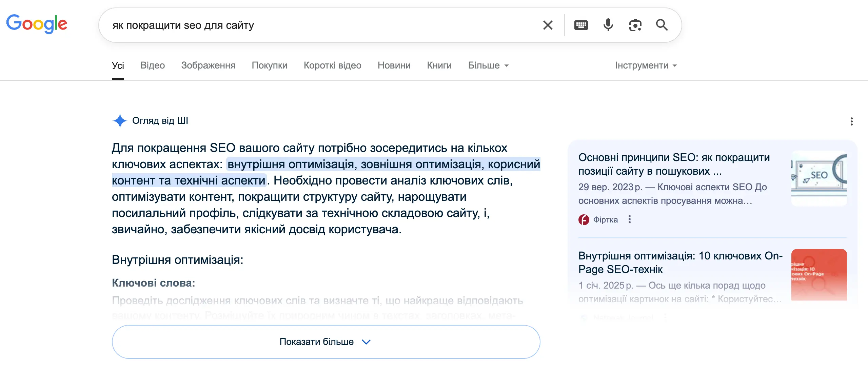Clear the search query with the X icon

(x=548, y=25)
